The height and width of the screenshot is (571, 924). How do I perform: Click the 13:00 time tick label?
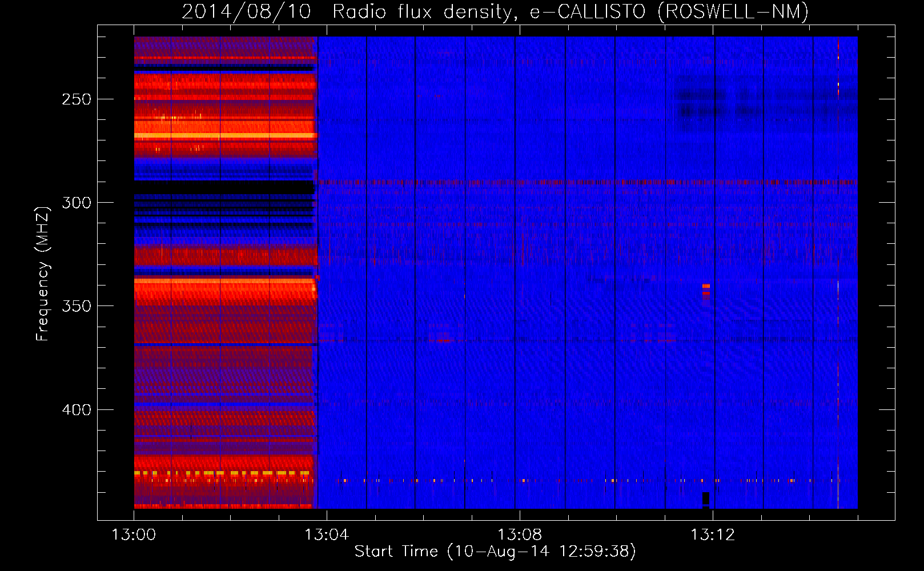coord(134,535)
